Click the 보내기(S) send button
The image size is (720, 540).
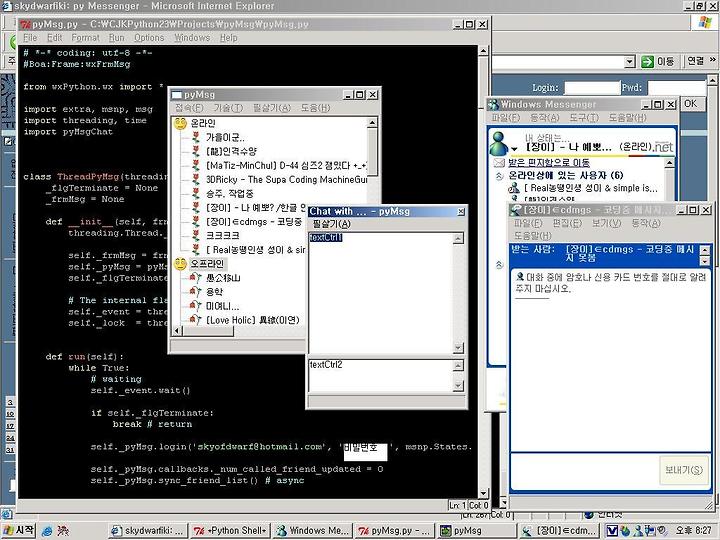click(x=684, y=470)
